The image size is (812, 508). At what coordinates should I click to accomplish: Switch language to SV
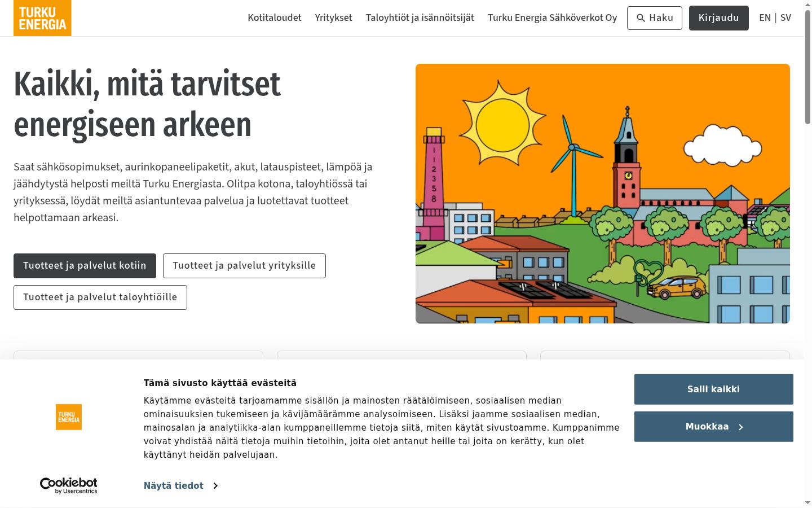tap(785, 18)
